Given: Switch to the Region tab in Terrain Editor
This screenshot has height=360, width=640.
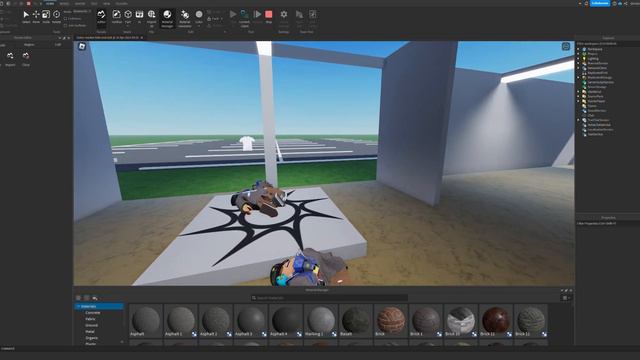Looking at the screenshot, I should 29,44.
